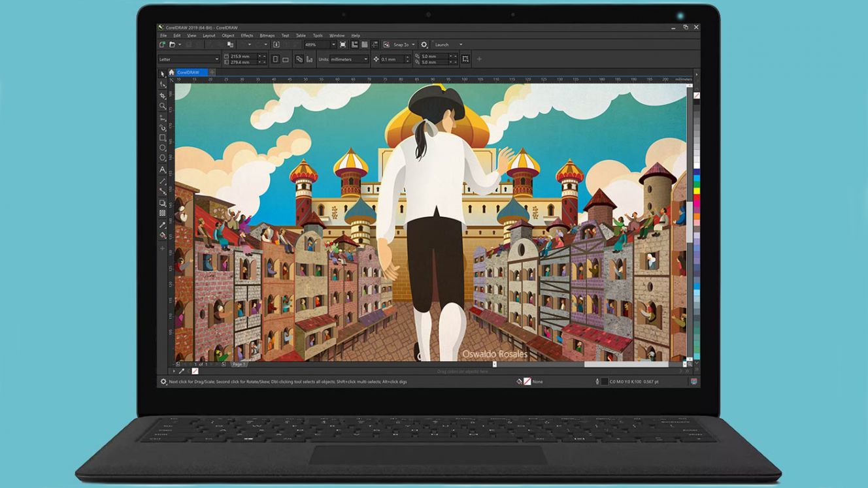Viewport: 868px width, 488px height.
Task: Open the File menu
Action: (x=164, y=35)
